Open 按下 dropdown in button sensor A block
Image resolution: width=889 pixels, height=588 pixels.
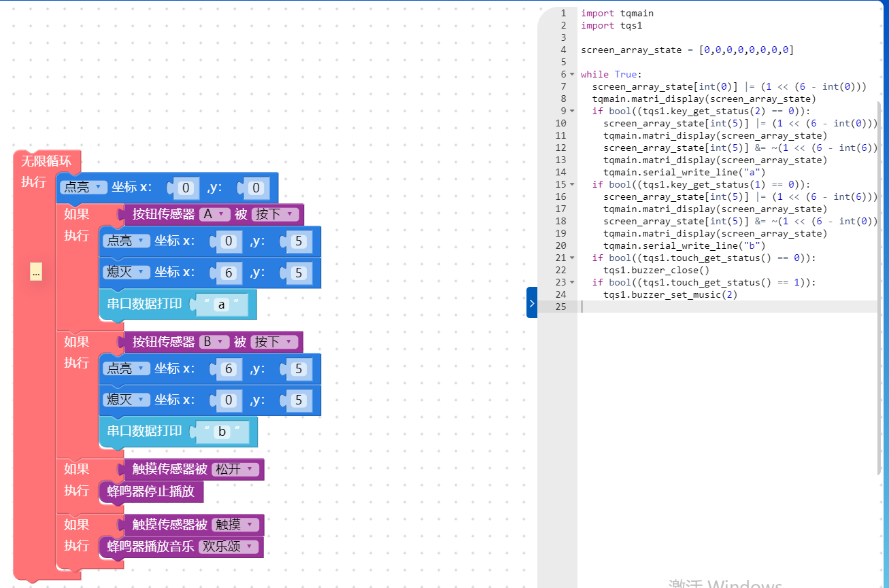tap(275, 214)
